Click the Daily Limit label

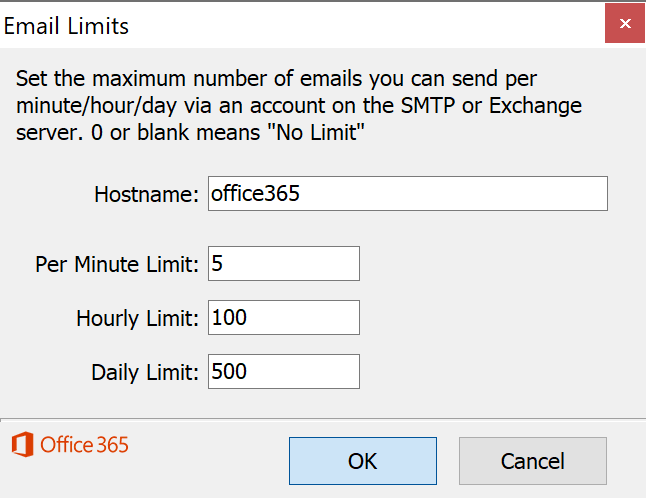pos(145,373)
